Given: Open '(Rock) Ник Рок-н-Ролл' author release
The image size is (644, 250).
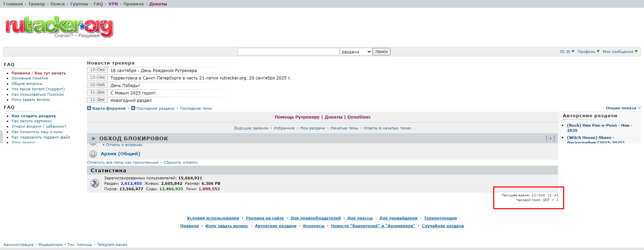Looking at the screenshot, I should click(x=600, y=128).
